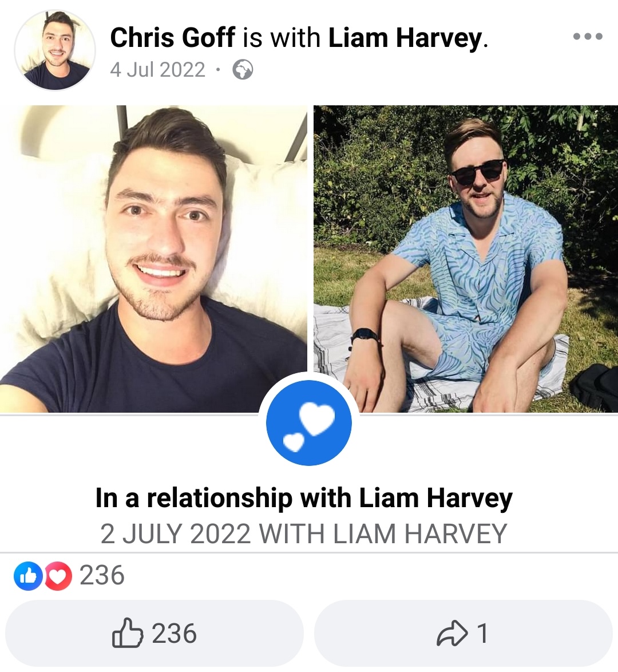The image size is (618, 672).
Task: Click the like count 236 in the button
Action: click(174, 634)
